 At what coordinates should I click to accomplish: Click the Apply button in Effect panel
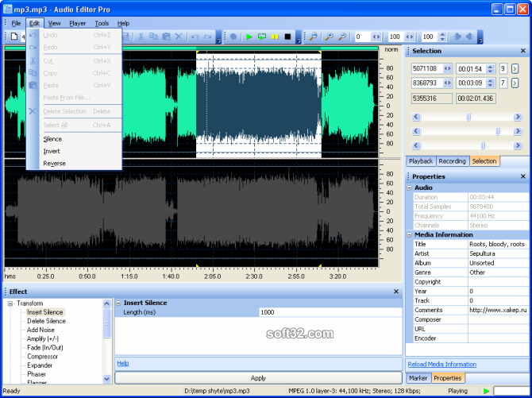click(258, 378)
